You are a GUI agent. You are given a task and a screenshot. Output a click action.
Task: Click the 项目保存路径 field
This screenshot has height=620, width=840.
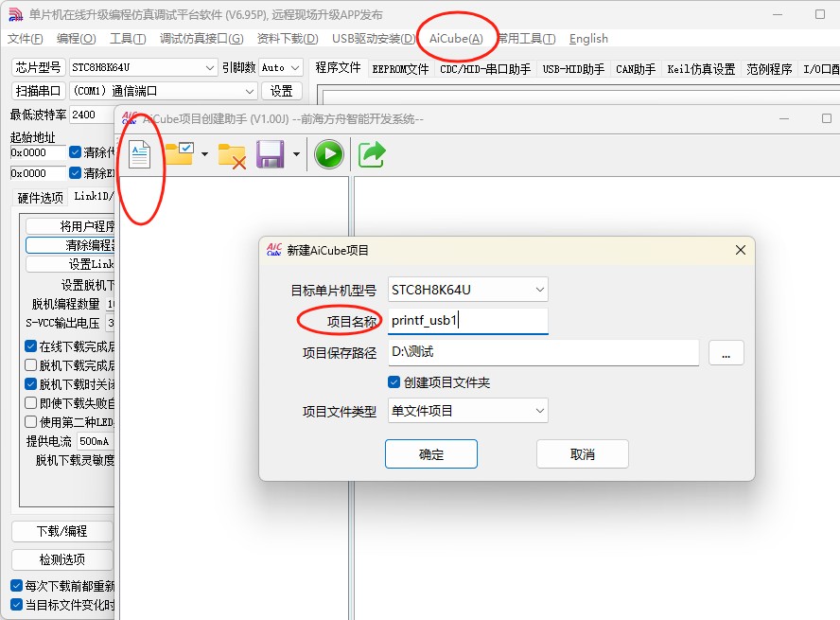coord(543,352)
